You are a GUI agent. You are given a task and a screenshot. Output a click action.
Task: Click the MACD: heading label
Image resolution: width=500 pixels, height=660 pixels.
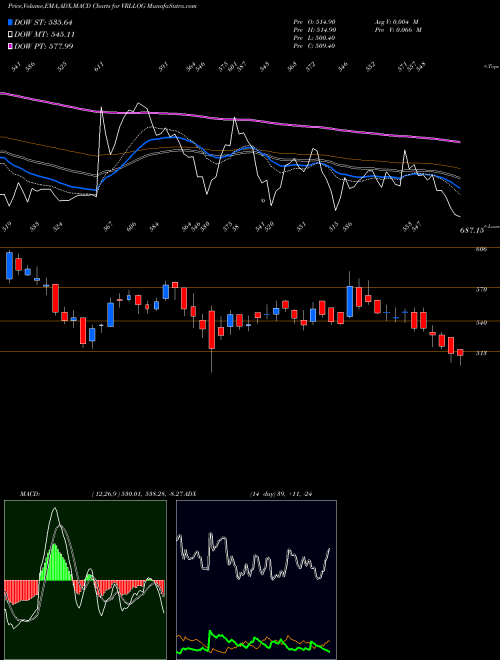coord(29,494)
